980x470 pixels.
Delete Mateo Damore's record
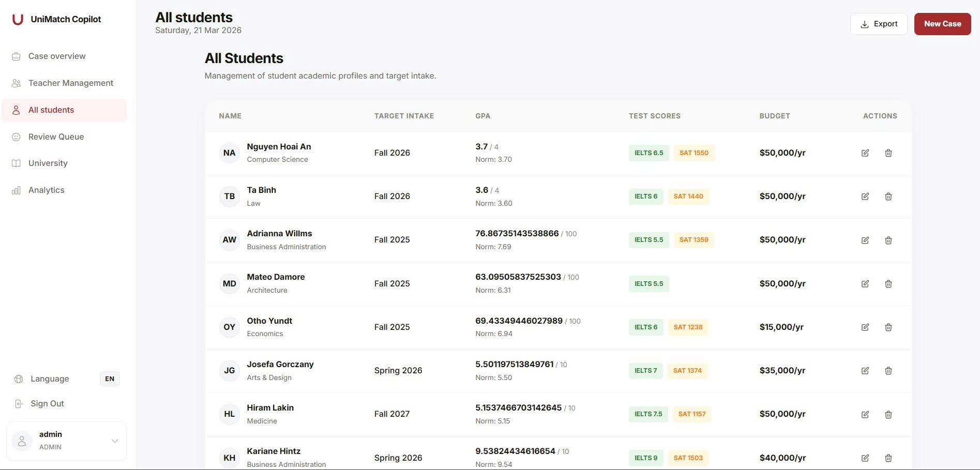tap(888, 284)
